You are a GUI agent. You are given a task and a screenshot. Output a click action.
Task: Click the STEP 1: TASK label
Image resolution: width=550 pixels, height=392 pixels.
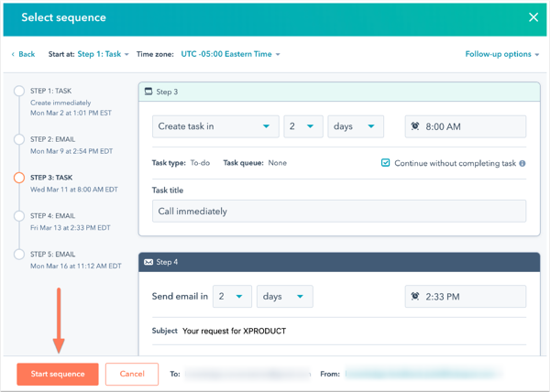point(50,91)
